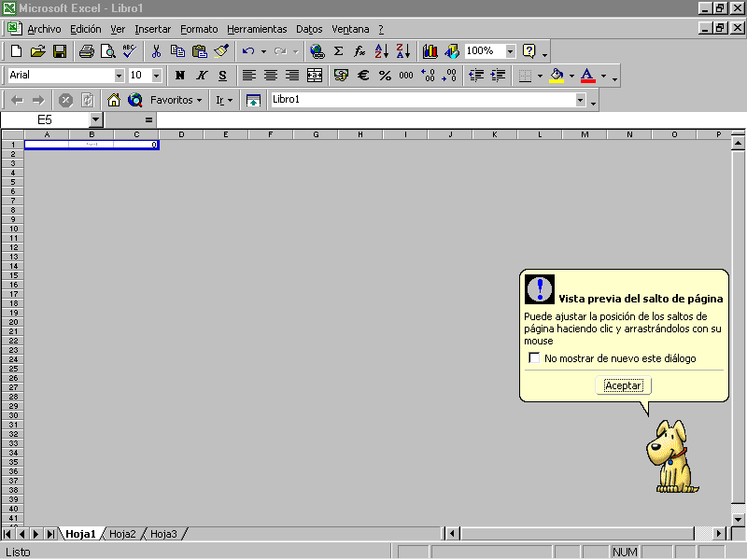This screenshot has width=747, height=560.
Task: Apply currency style icon
Action: pyautogui.click(x=341, y=76)
